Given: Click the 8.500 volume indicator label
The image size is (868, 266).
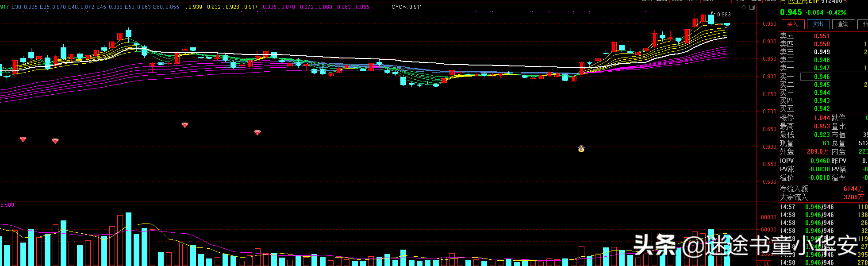Looking at the screenshot, I should 7,205.
